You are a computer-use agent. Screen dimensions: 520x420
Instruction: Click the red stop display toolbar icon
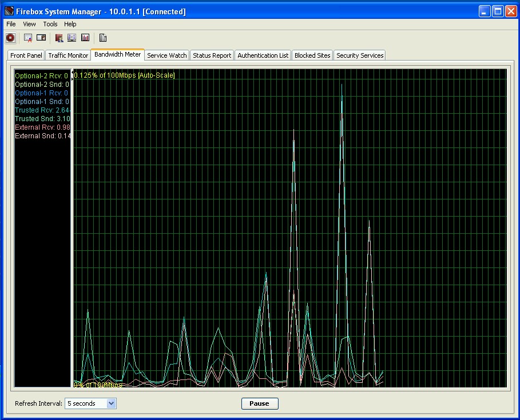click(x=10, y=38)
